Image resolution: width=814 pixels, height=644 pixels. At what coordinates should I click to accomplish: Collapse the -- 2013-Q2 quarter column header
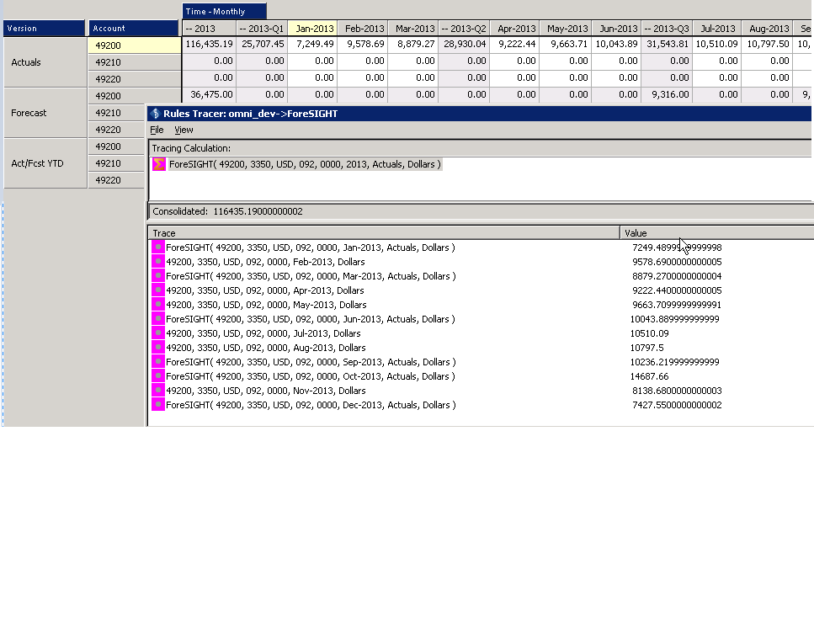tap(464, 29)
